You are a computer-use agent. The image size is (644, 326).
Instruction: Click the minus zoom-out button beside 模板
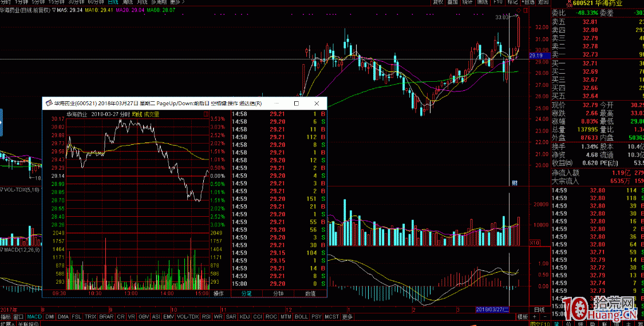click(x=544, y=316)
